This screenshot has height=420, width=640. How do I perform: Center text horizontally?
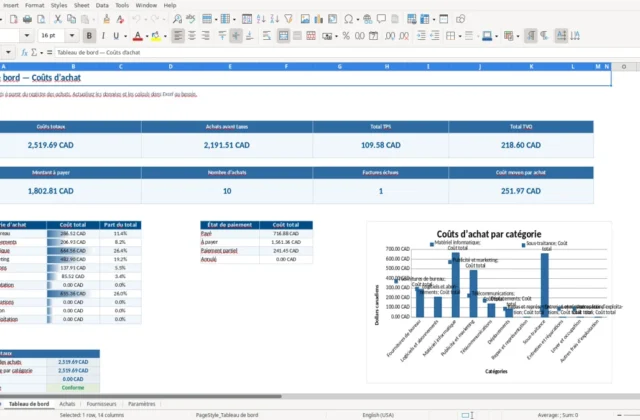(x=191, y=36)
